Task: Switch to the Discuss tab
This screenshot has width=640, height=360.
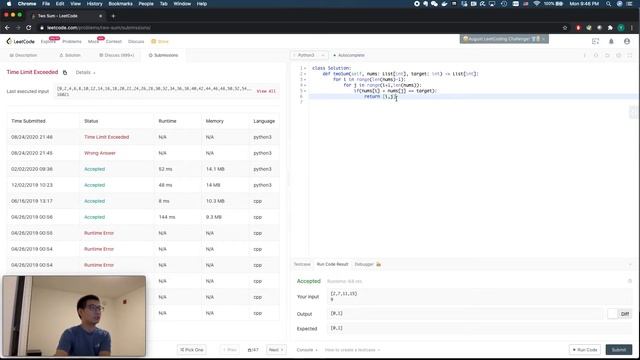Action: (117, 55)
